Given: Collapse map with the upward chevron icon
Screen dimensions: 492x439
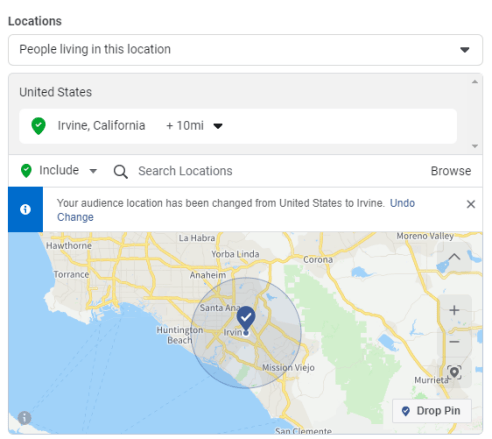Looking at the screenshot, I should point(454,257).
